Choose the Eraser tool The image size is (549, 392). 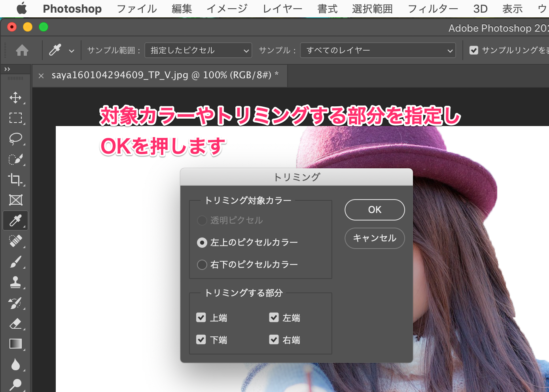[15, 324]
